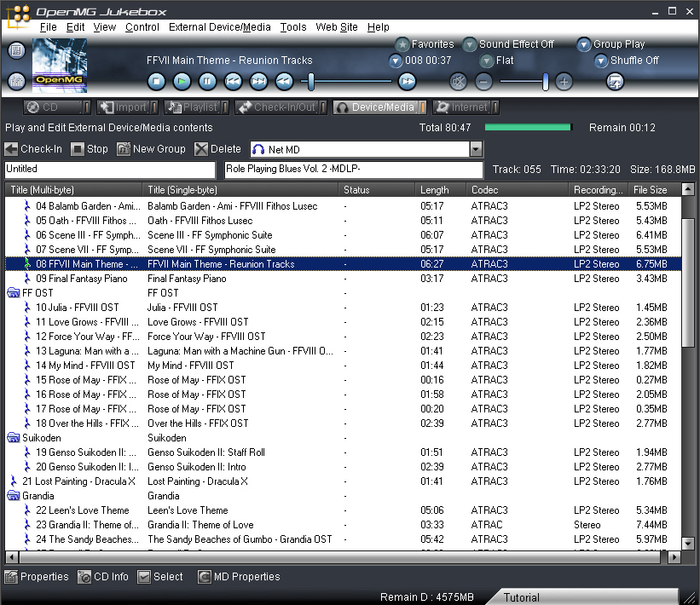Click the horizontal scrollbar right arrow

point(674,556)
